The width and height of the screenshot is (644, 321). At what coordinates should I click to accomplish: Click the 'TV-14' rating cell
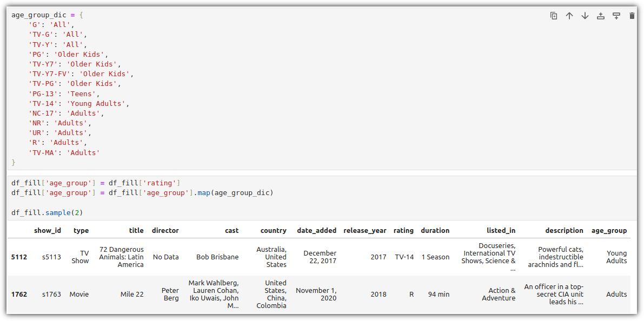(404, 257)
